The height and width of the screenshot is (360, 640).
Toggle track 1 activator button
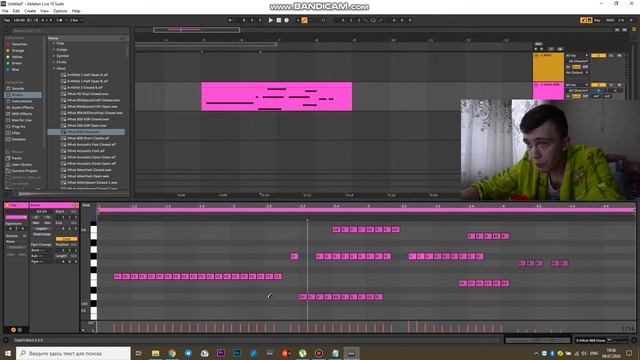coord(598,56)
